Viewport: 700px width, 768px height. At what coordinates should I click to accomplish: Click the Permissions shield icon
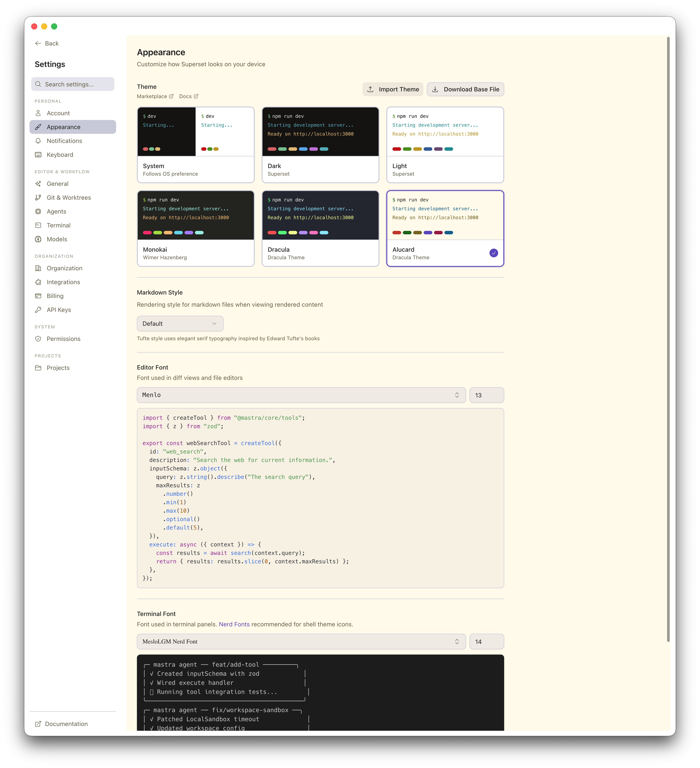(38, 339)
